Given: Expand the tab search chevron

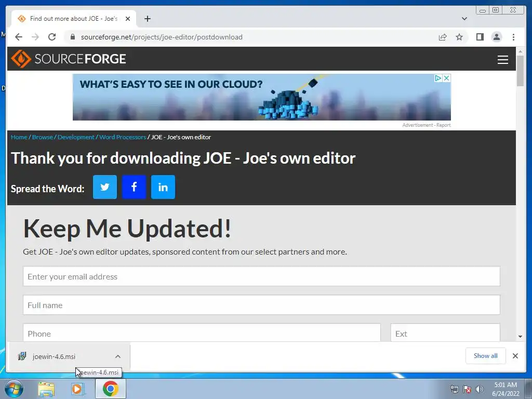Looking at the screenshot, I should point(464,19).
